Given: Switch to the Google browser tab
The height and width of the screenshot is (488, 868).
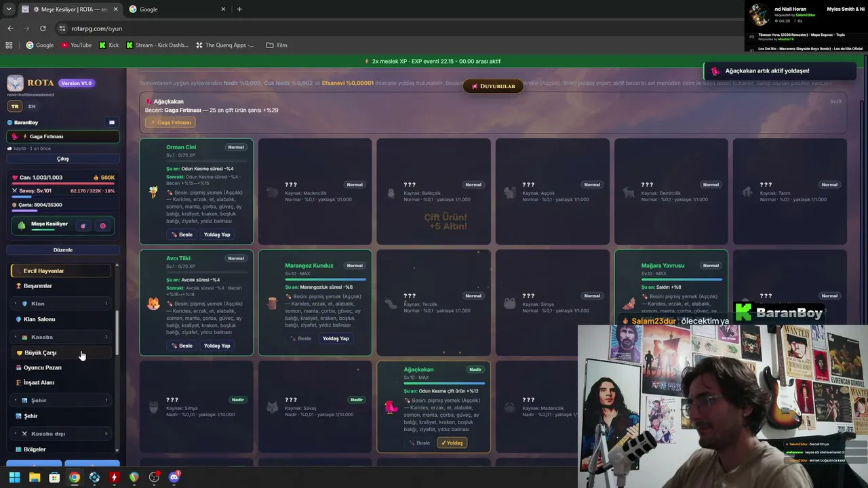Looking at the screenshot, I should pos(178,9).
